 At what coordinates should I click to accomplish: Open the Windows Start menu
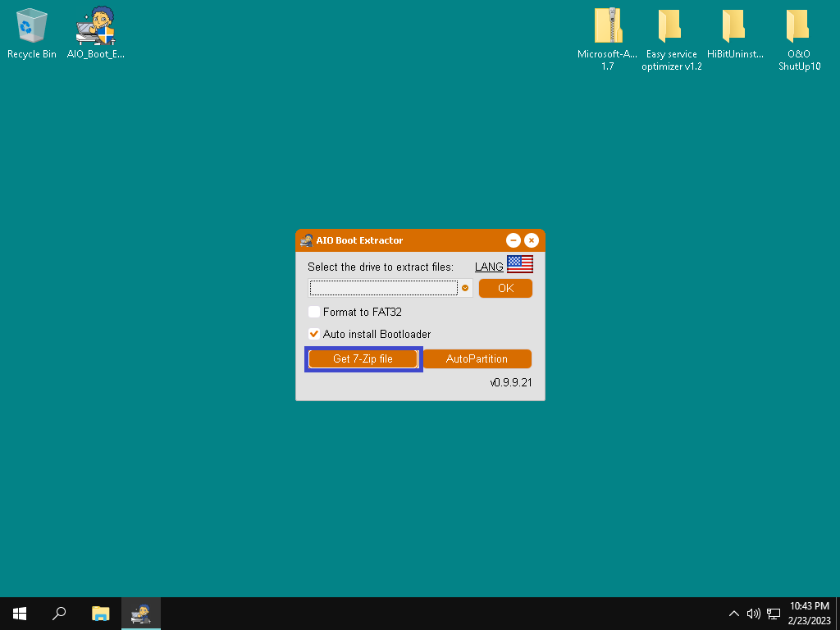pos(20,614)
